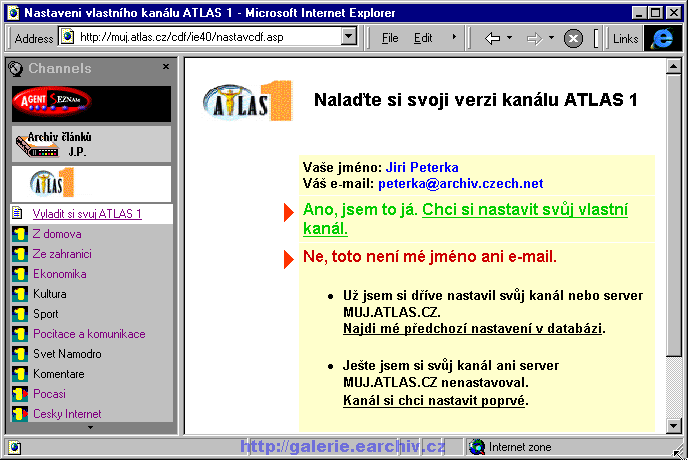Click the Forward arrow toolbar button
This screenshot has width=688, height=460.
534,39
